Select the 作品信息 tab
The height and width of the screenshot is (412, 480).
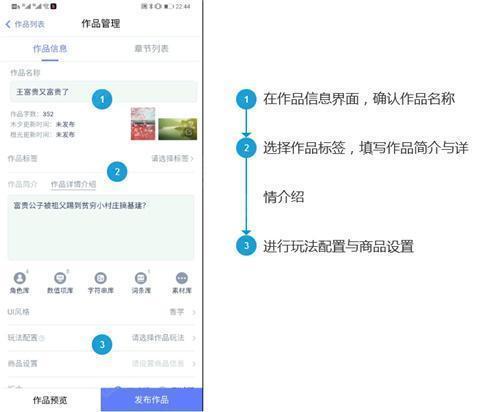(x=50, y=49)
